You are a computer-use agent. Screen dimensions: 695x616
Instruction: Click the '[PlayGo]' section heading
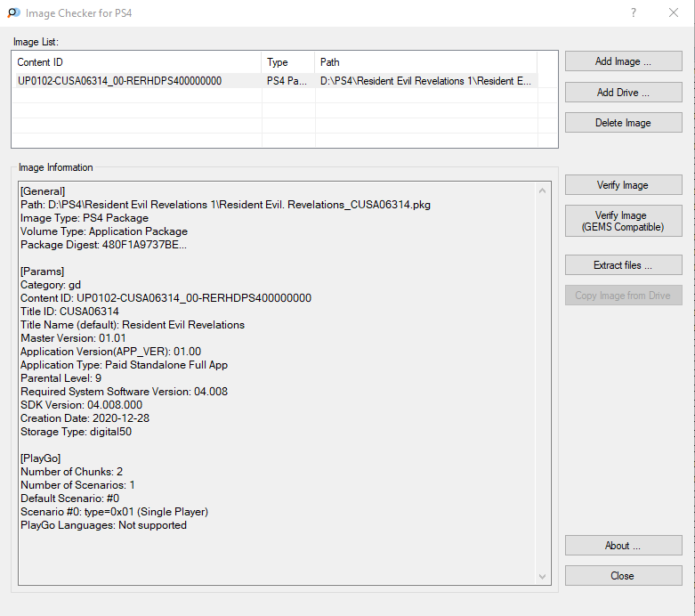[x=40, y=458]
